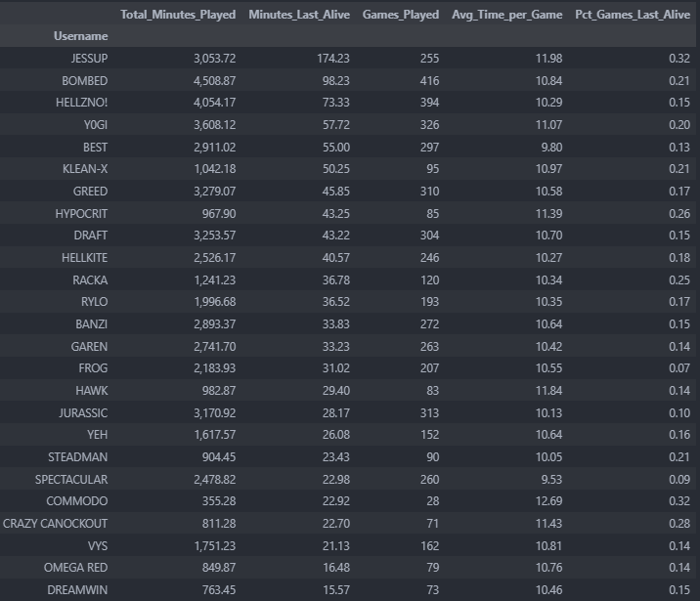Select the VYS username row label
Screen dimensions: 700x601
(98, 546)
